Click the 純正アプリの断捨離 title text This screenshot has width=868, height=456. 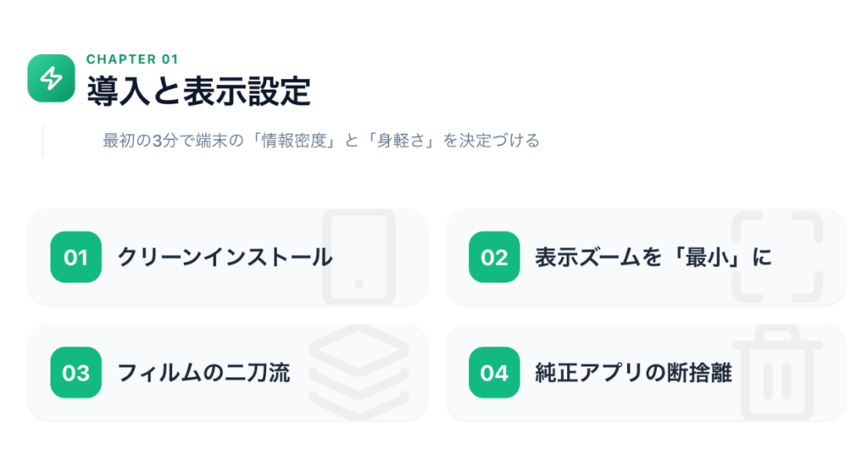coord(634,372)
